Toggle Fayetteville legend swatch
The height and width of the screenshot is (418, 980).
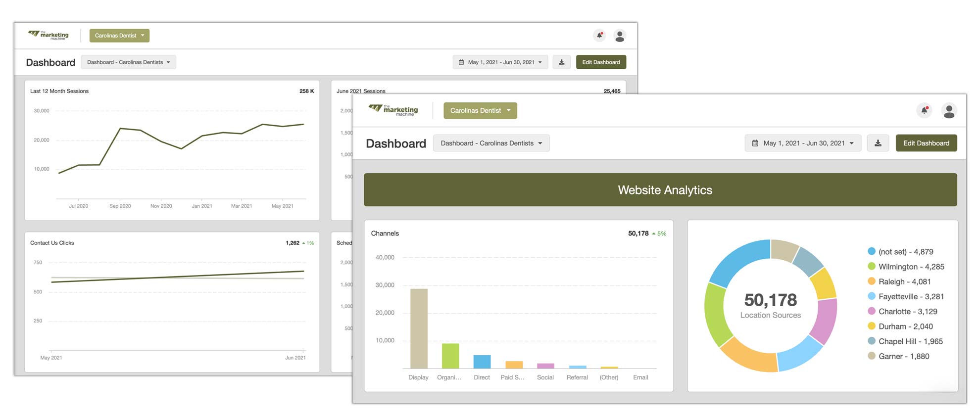pyautogui.click(x=872, y=296)
